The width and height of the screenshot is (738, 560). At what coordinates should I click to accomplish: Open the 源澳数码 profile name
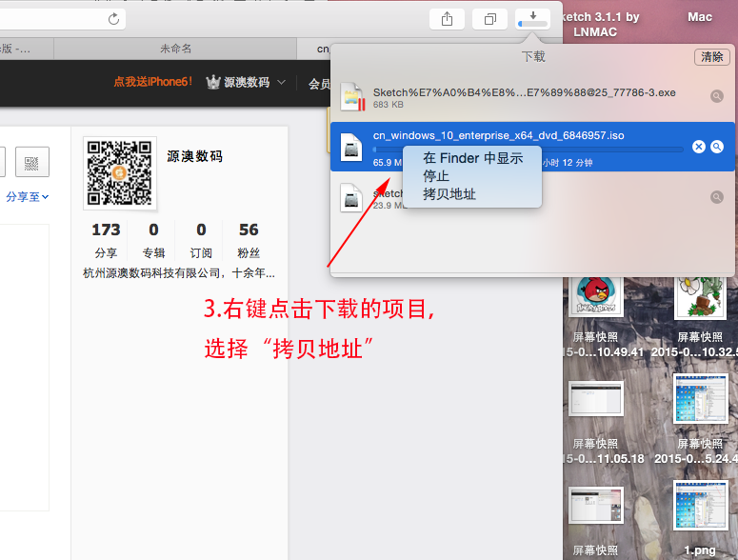coord(195,156)
